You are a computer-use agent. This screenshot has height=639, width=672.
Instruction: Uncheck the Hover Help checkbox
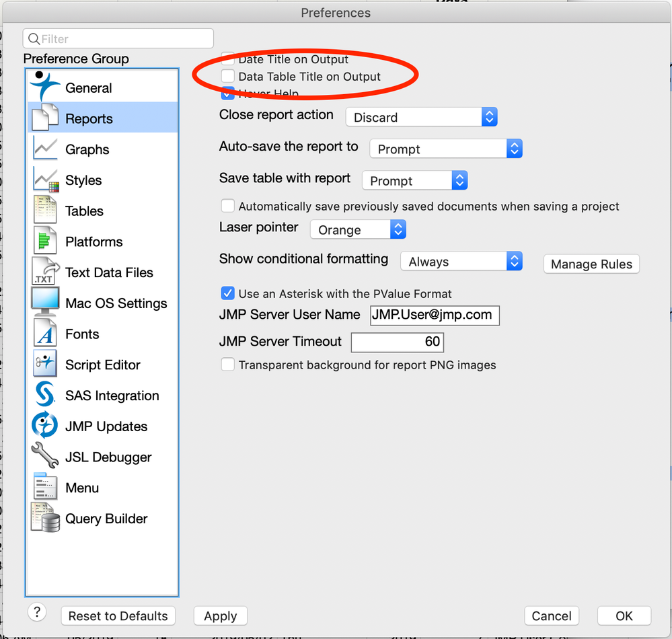(x=227, y=93)
